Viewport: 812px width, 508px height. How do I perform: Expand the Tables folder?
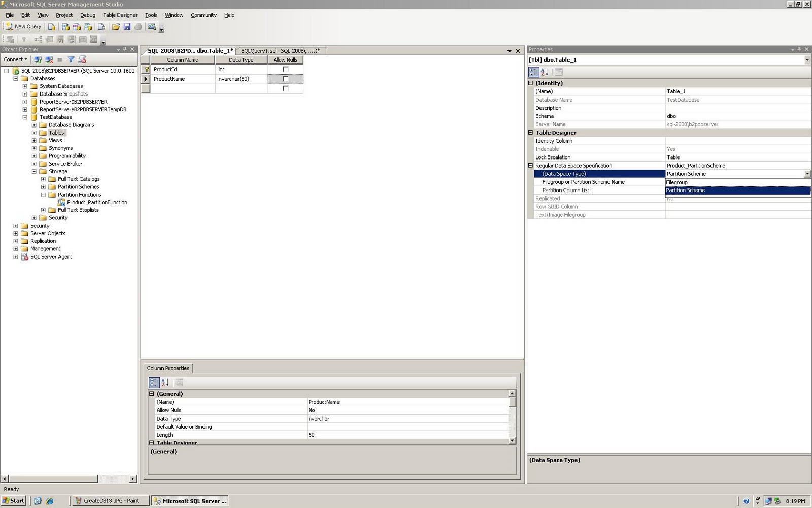(x=34, y=133)
